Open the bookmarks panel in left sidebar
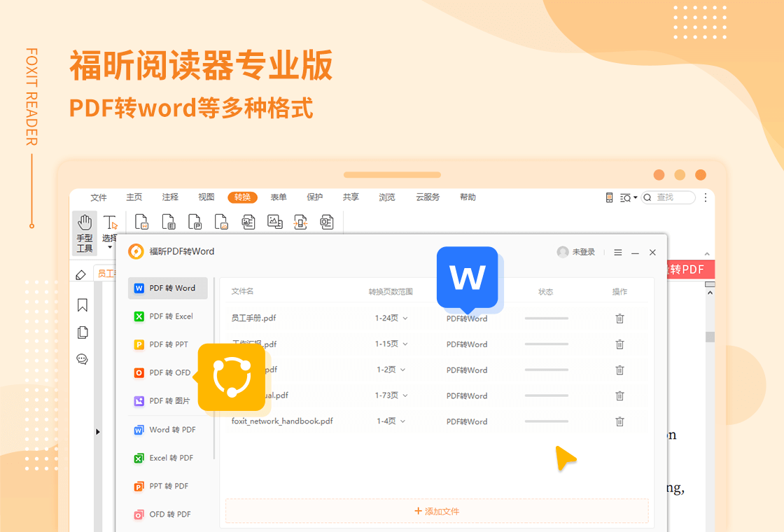The width and height of the screenshot is (784, 532). tap(83, 305)
